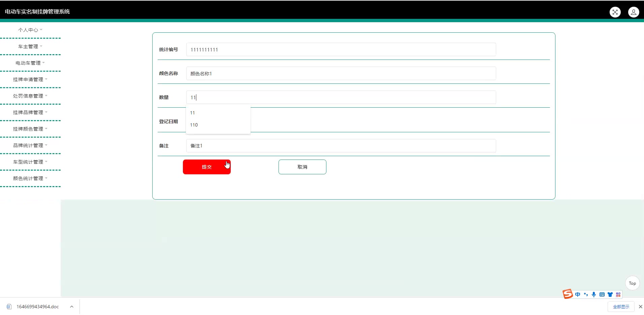The width and height of the screenshot is (644, 315).
Task: Click the 全部显示 button in download bar
Action: click(621, 307)
